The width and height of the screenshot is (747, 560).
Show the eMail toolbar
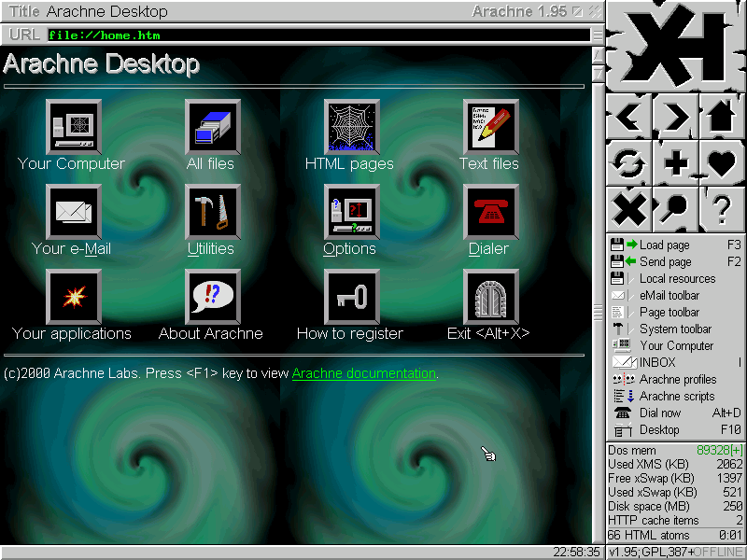(x=675, y=295)
